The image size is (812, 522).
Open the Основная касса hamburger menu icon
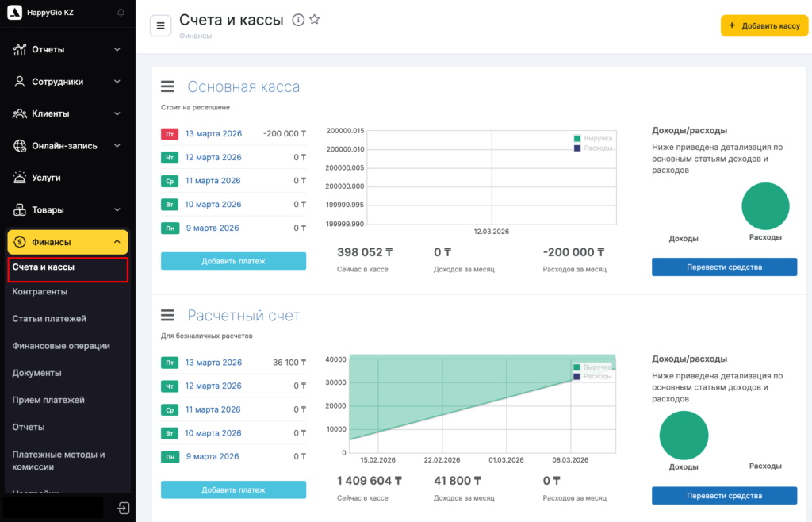click(x=167, y=86)
